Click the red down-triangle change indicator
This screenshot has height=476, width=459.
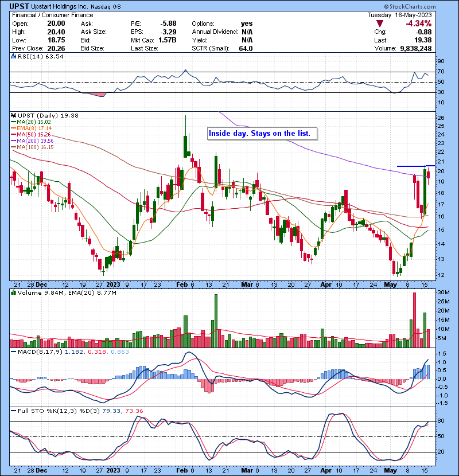(380, 24)
